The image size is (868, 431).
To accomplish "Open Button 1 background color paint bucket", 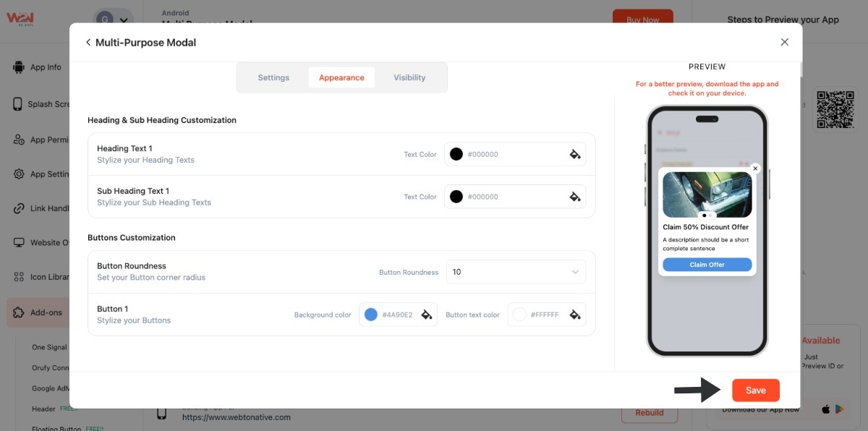I will 427,315.
